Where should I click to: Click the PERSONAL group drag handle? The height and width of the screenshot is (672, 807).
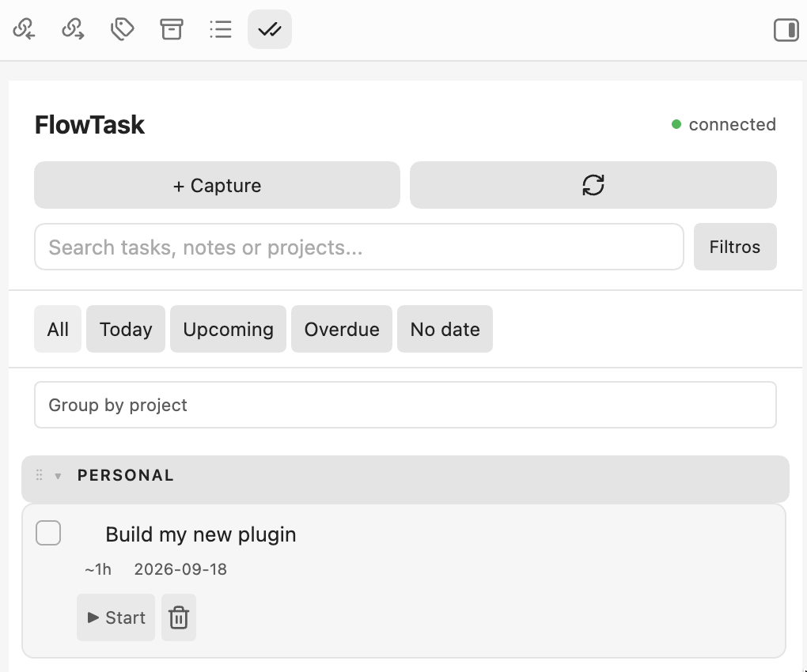coord(39,475)
